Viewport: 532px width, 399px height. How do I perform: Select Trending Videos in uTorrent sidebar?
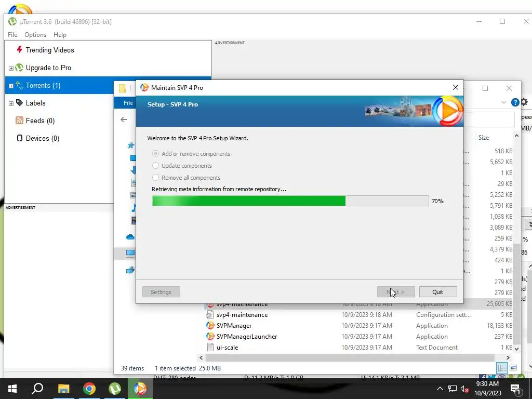50,50
